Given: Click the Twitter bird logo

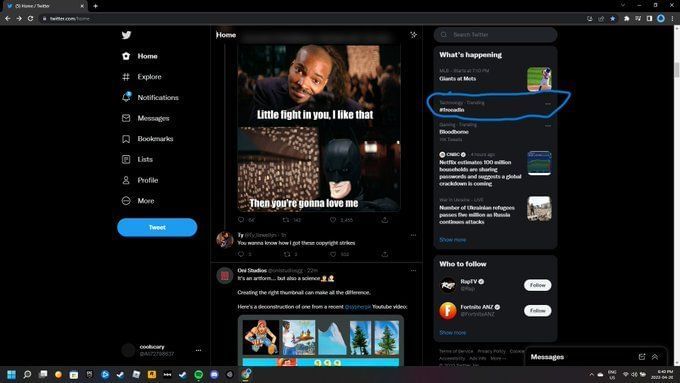Looking at the screenshot, I should click(x=126, y=35).
